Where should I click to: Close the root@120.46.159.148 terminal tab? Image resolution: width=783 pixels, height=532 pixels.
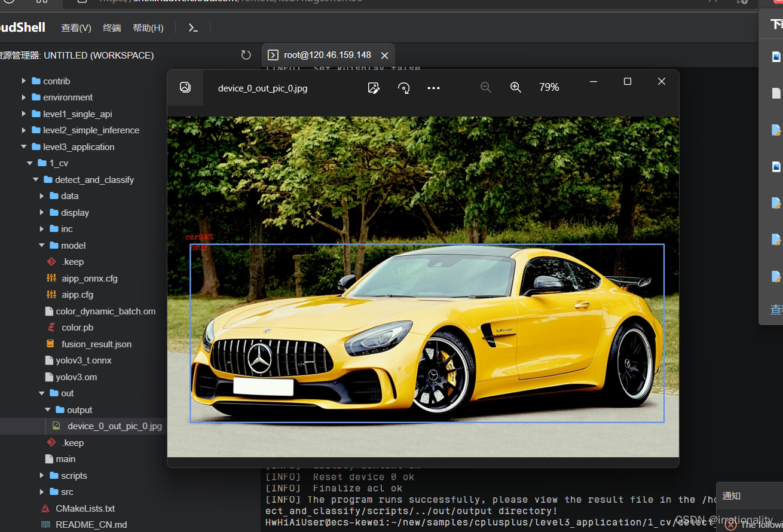(x=384, y=55)
